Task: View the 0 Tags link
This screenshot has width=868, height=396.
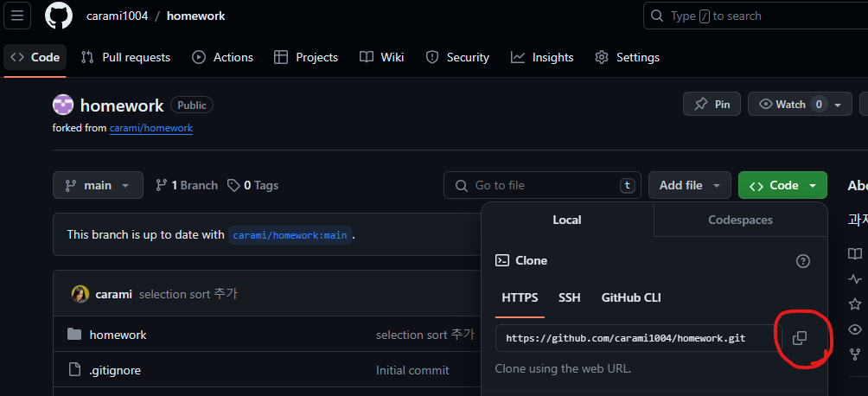Action: [x=253, y=186]
